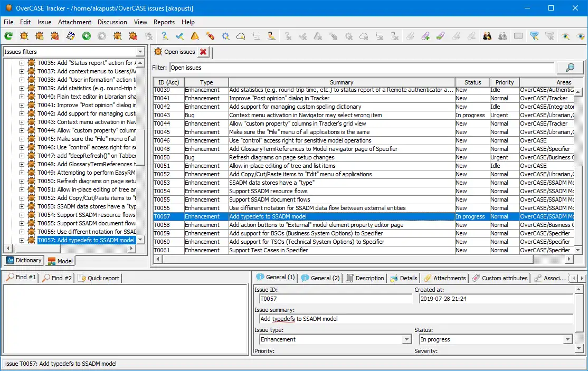Image resolution: width=588 pixels, height=371 pixels.
Task: Open the Issues filters dropdown
Action: point(140,52)
